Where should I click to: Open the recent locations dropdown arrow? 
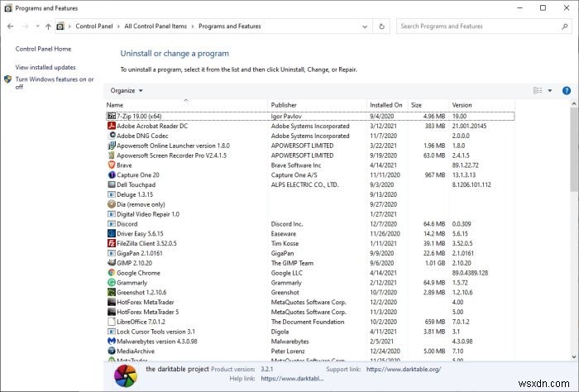pos(37,26)
